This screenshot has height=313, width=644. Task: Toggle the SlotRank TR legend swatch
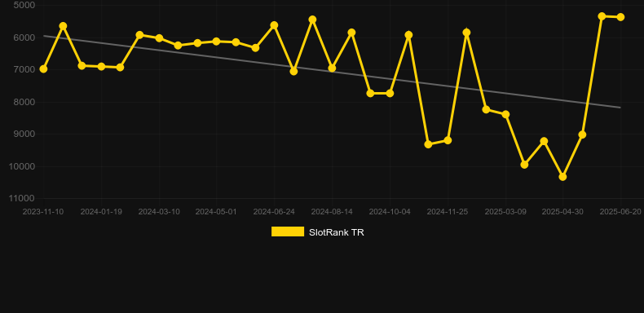click(x=288, y=231)
